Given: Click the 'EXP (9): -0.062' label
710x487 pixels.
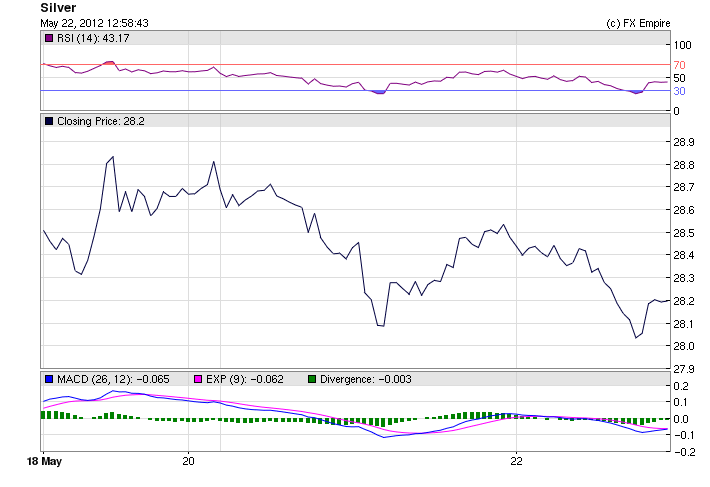Looking at the screenshot, I should coord(245,379).
